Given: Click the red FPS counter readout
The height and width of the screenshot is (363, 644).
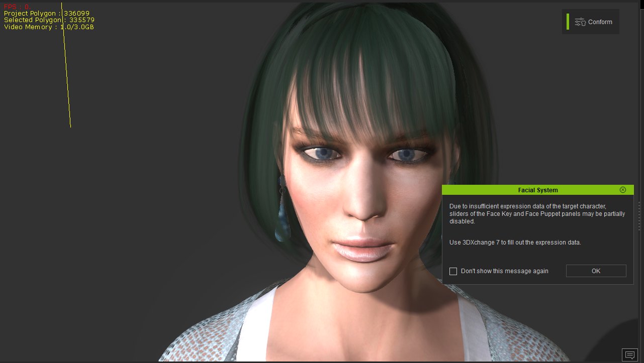Looking at the screenshot, I should click(x=17, y=7).
